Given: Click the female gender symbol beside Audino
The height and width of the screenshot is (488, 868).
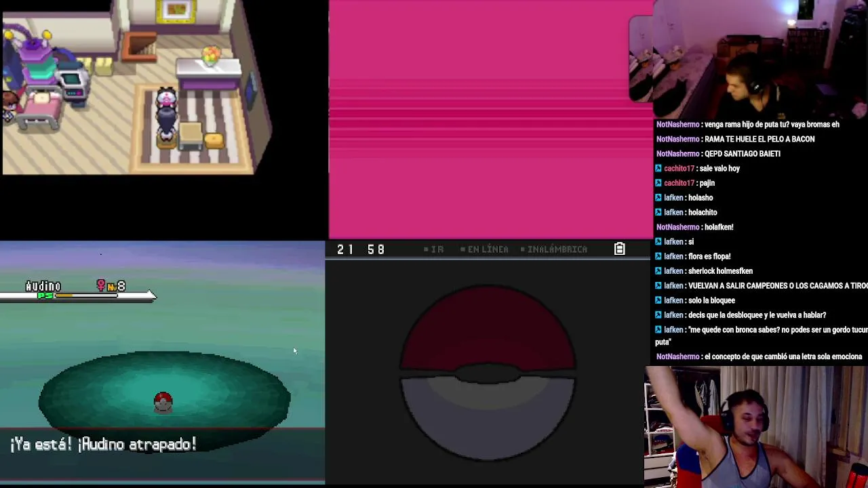Looking at the screenshot, I should [101, 287].
